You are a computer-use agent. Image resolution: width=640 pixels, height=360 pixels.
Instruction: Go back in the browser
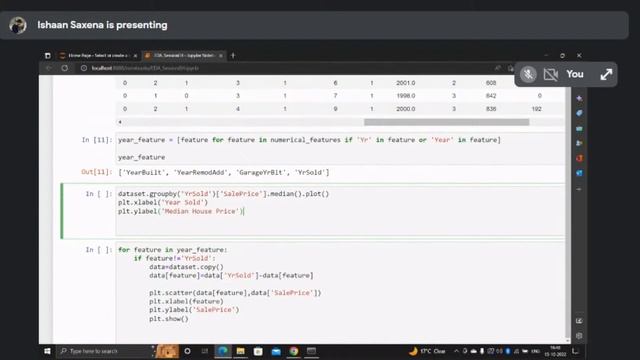coord(49,68)
